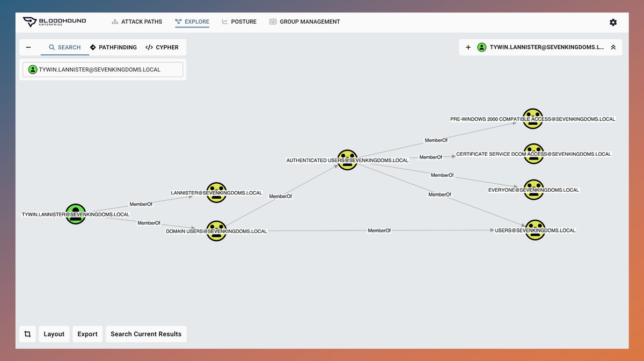
Task: Select PRE-WINDOWS 2000 COMPATIBLE ACCESS node
Action: pos(533,119)
